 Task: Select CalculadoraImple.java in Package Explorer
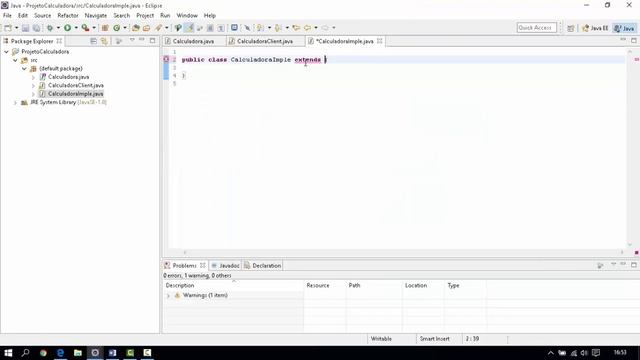pos(76,94)
